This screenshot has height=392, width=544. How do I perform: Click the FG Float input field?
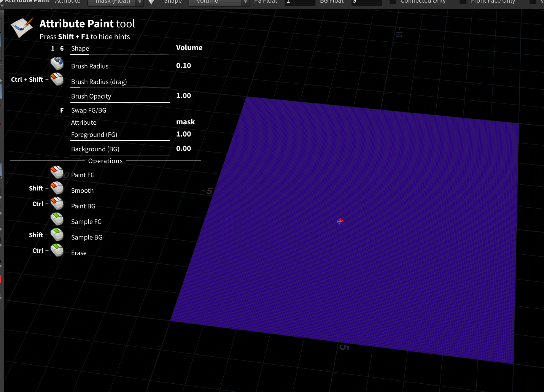point(300,2)
